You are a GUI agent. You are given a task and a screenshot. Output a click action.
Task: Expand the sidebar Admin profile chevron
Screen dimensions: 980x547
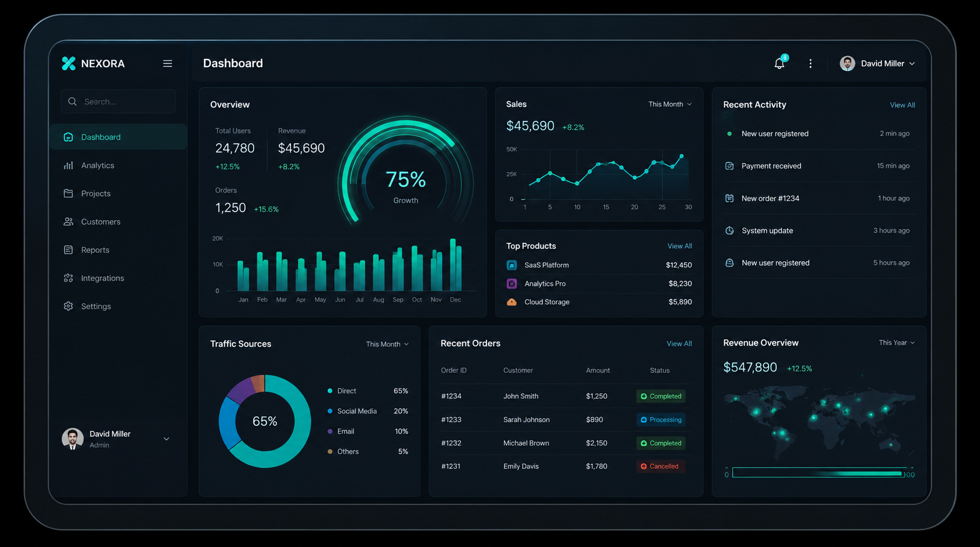point(166,439)
